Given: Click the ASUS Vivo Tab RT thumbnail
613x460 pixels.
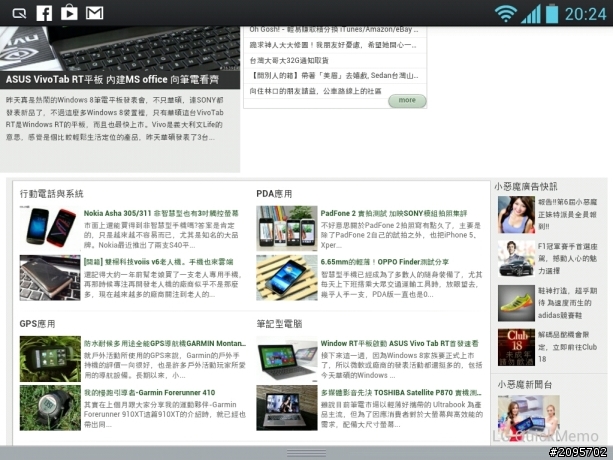Looking at the screenshot, I should click(287, 359).
